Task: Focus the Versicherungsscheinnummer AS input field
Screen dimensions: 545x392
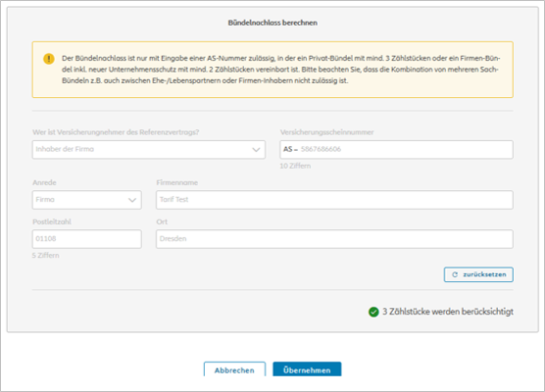Action: click(x=396, y=150)
